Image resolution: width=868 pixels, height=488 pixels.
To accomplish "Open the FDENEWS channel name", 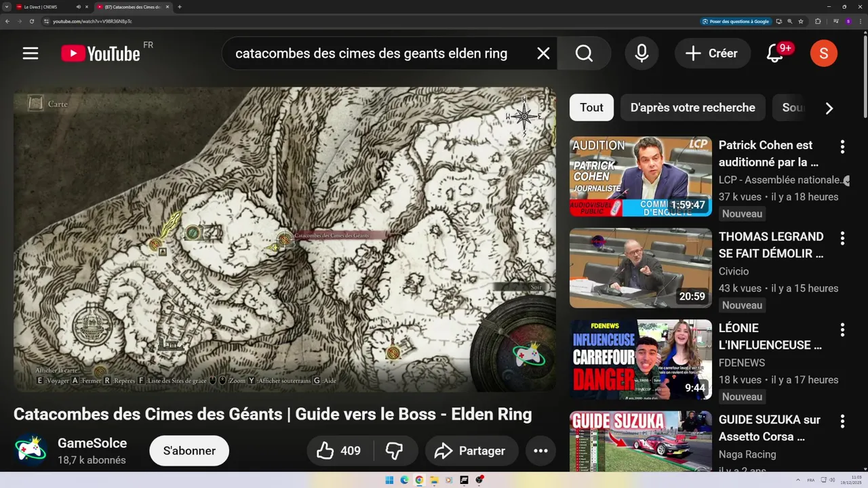I will [x=742, y=363].
